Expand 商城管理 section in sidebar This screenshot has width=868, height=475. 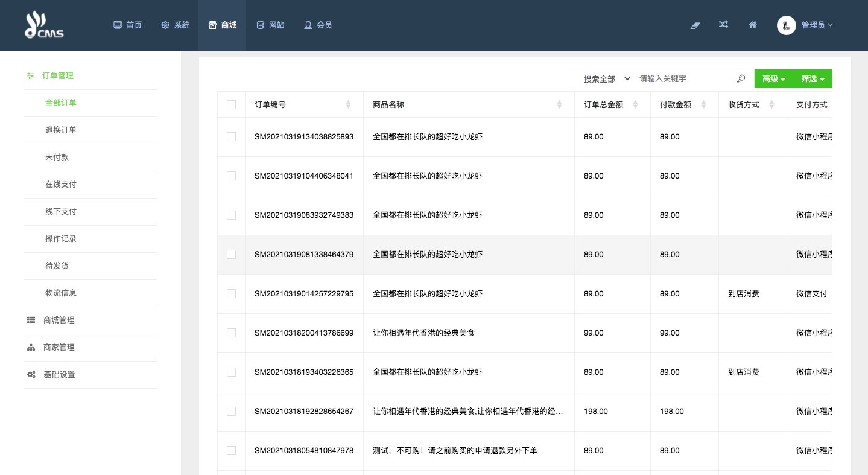click(x=59, y=320)
